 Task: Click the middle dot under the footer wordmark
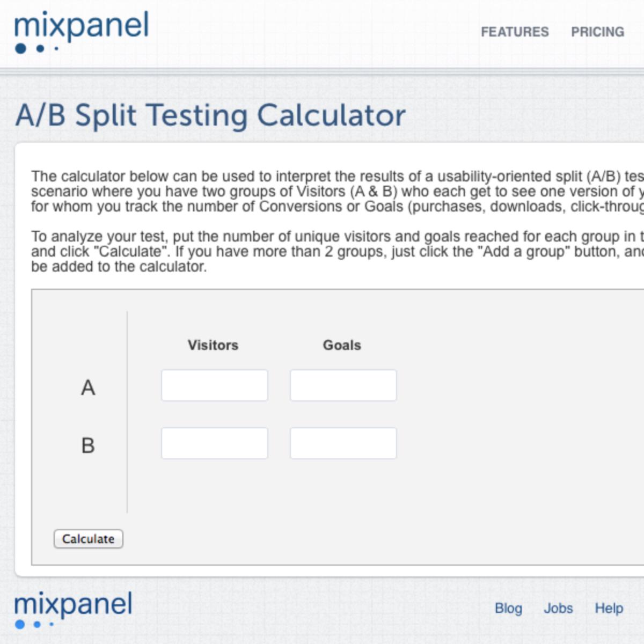pos(36,624)
